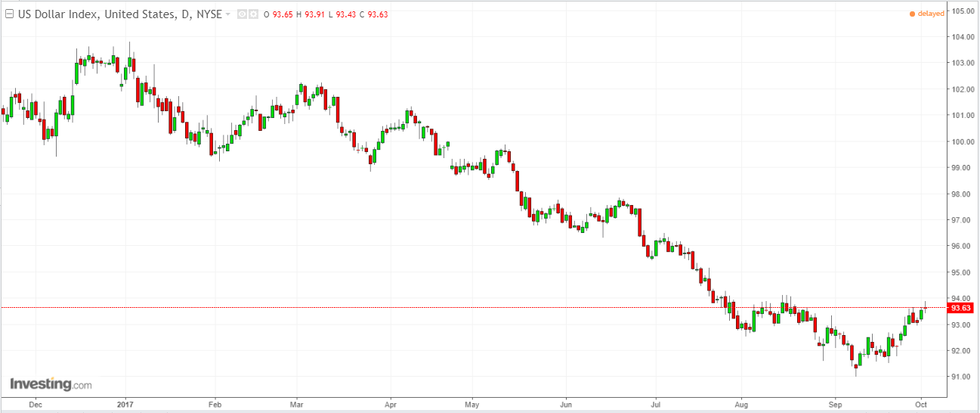The image size is (980, 413).
Task: Click the Jul label on time axis
Action: pos(655,405)
